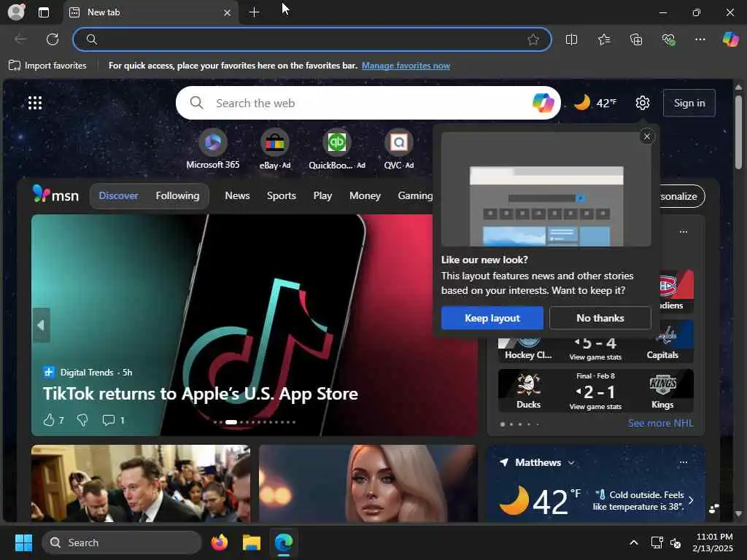Screen dimensions: 747x560
Task: Click the taskbar Search box
Action: pos(122,542)
